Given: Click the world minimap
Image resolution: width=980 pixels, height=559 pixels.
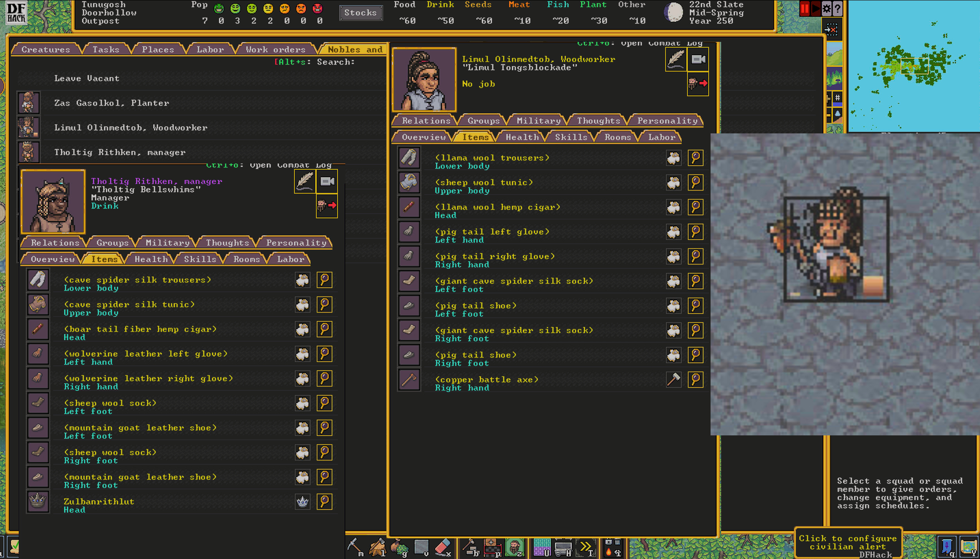Looking at the screenshot, I should pos(914,67).
